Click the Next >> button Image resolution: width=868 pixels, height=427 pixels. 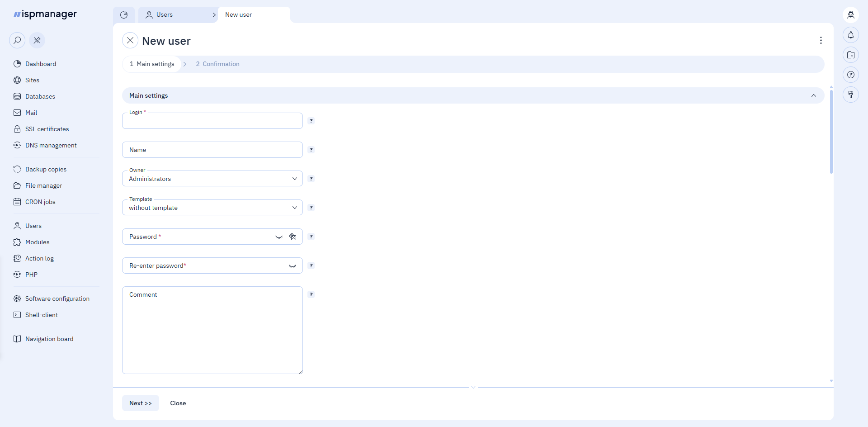click(141, 403)
